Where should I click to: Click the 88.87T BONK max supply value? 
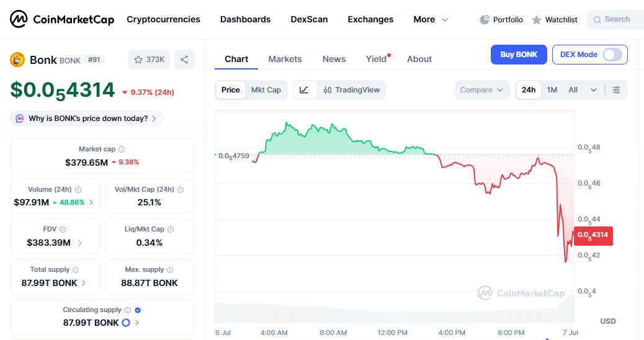click(150, 283)
